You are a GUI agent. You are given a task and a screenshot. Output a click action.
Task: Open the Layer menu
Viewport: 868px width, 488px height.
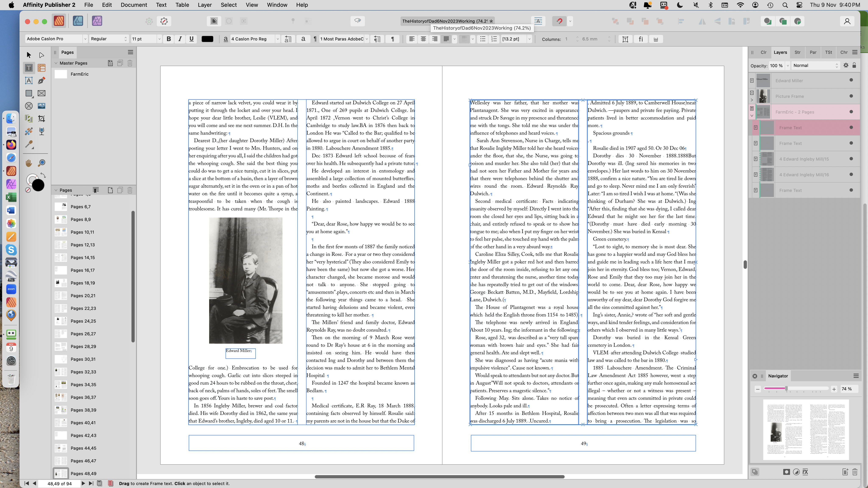pos(204,5)
